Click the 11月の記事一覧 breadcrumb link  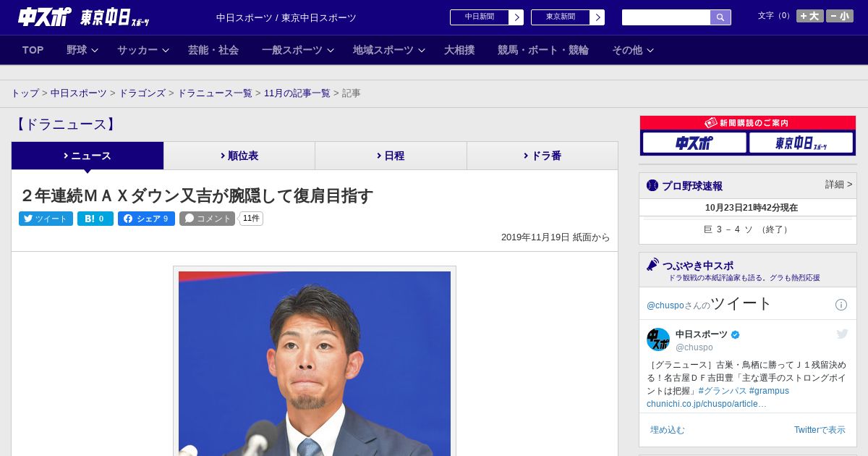coord(297,93)
